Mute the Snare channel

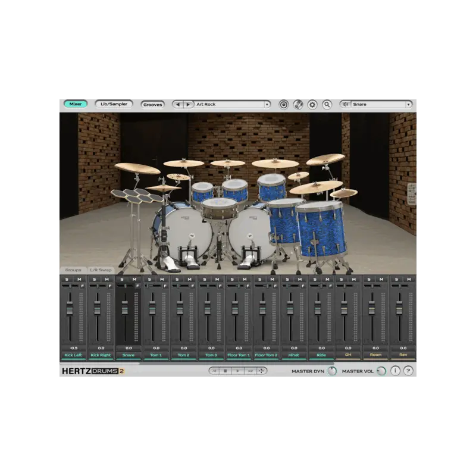tap(135, 279)
